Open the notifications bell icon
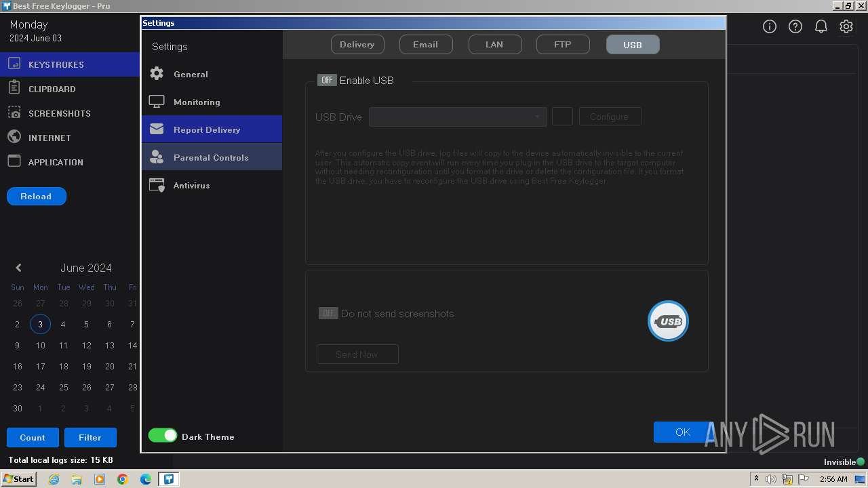 point(821,26)
